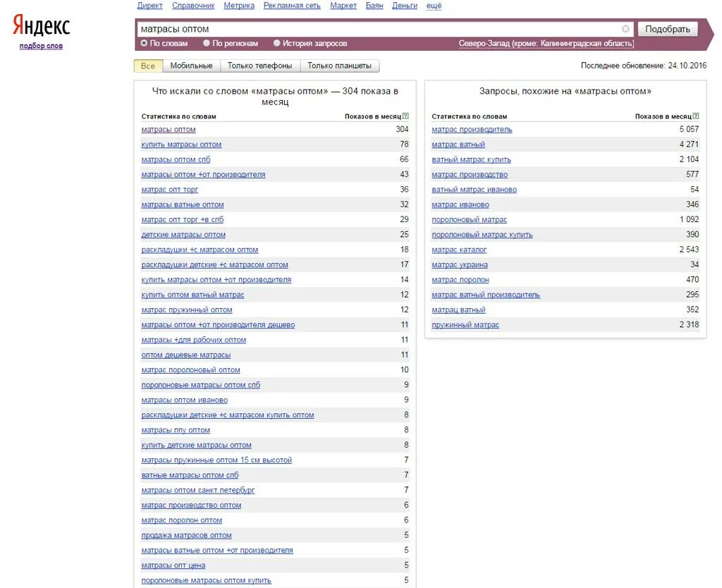Open the 'матрас ватный' similar query
Image resolution: width=722 pixels, height=588 pixels.
click(458, 145)
